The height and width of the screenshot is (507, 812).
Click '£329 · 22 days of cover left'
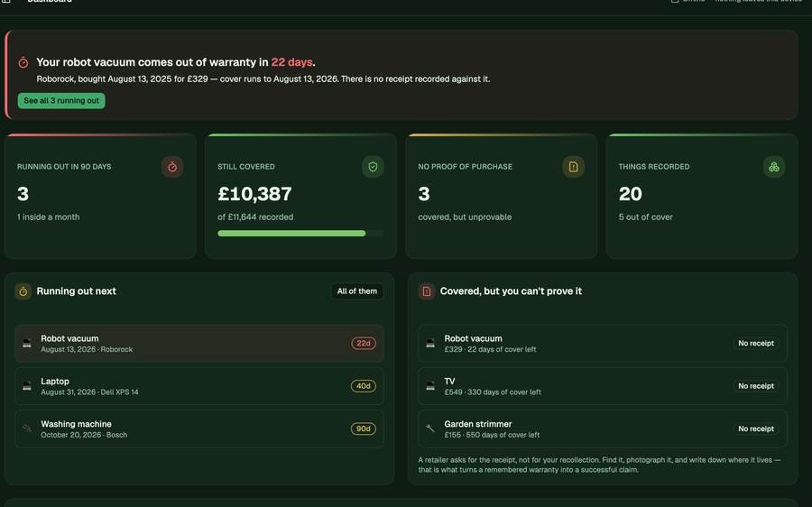[490, 349]
